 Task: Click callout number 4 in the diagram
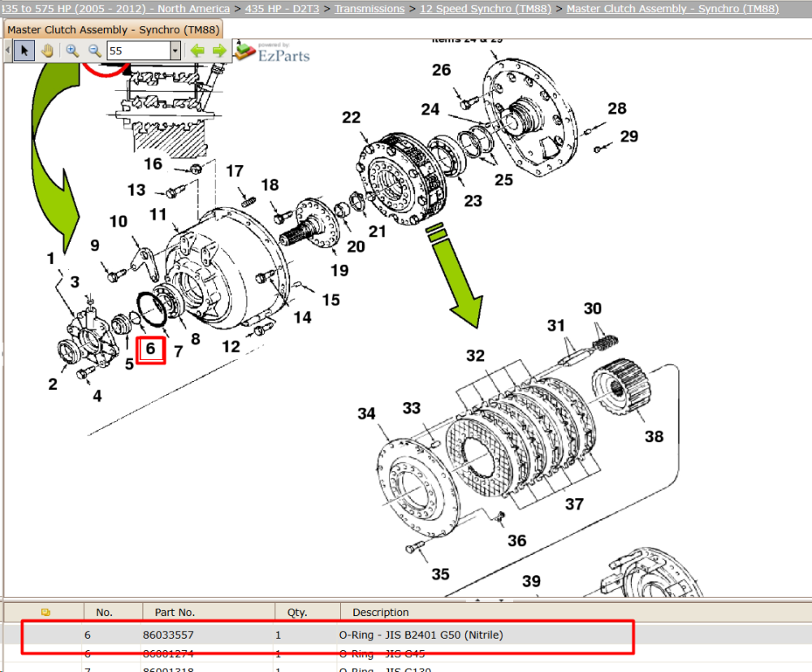(97, 397)
